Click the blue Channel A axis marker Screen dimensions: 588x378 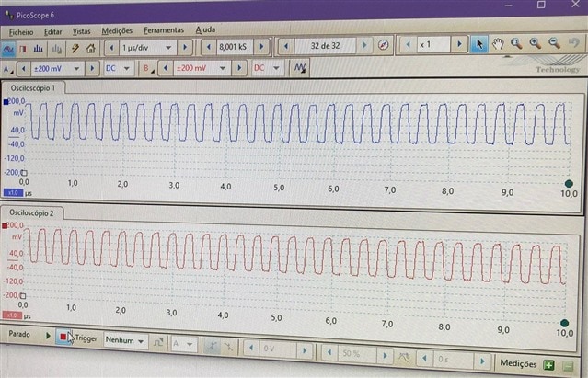[6, 102]
